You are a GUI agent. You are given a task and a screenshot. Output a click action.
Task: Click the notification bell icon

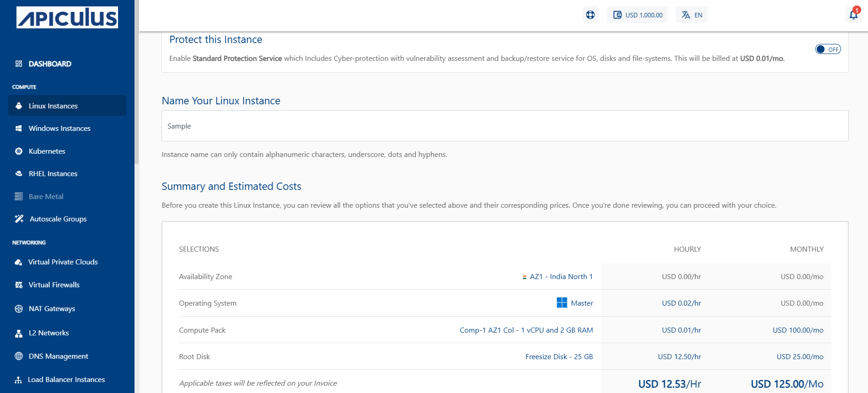point(853,15)
